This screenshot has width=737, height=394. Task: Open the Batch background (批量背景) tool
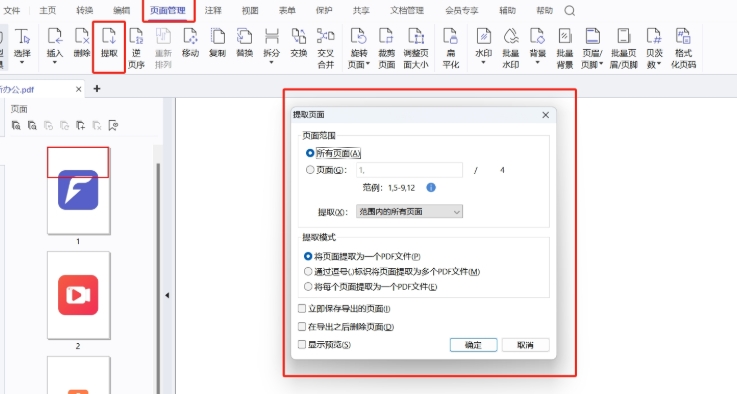[565, 48]
